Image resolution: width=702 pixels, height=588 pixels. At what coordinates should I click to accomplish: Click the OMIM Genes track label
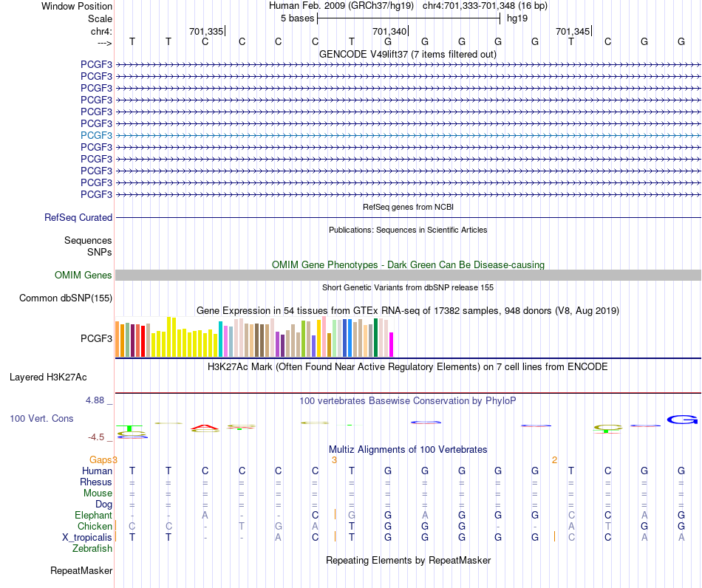click(84, 276)
